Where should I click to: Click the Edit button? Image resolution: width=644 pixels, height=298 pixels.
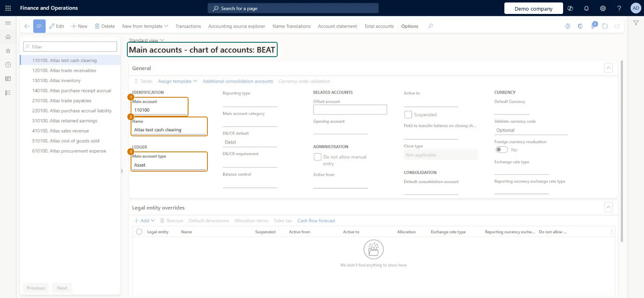(x=56, y=26)
